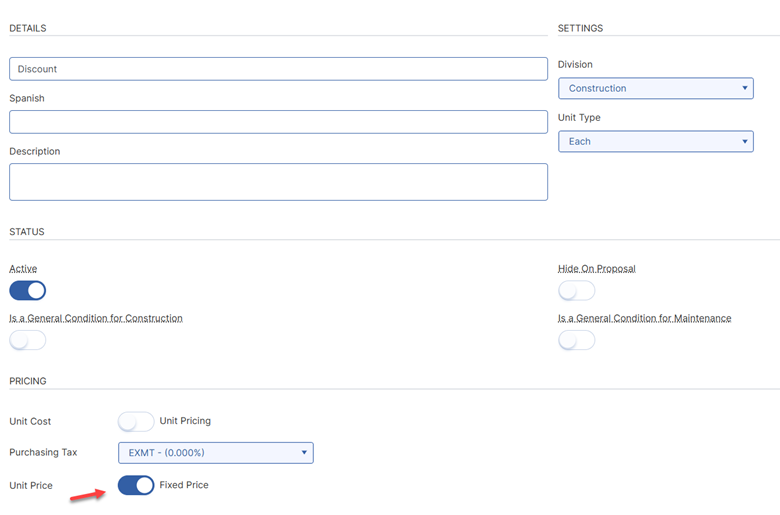Click the PRICING section header
Viewport: 780px width, 515px height.
point(28,381)
